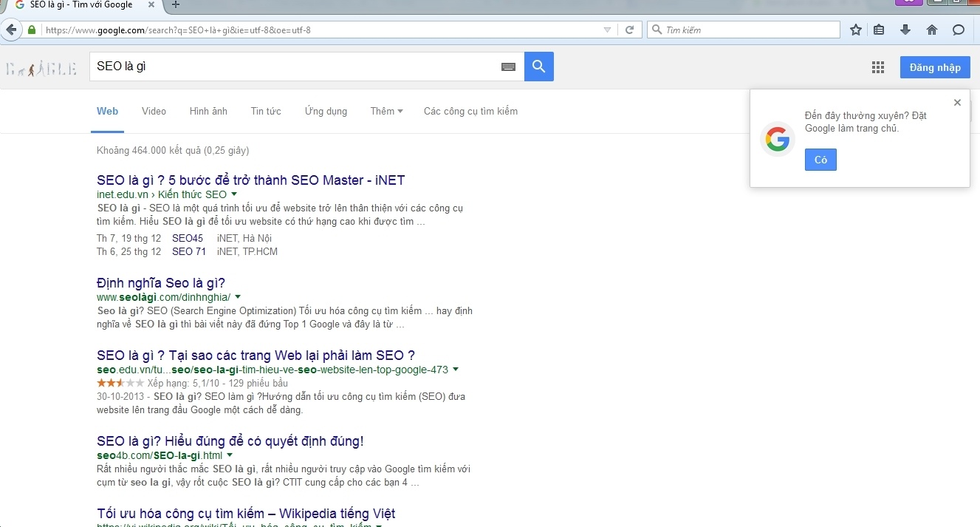Screen dimensions: 980x527
Task: Go to the Firefox home page icon
Action: pos(932,30)
